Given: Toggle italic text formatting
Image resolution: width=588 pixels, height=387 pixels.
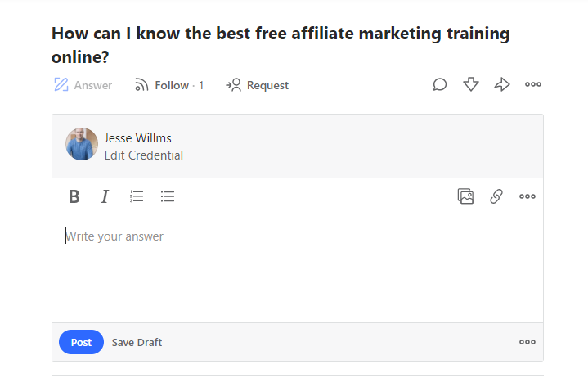Looking at the screenshot, I should point(105,196).
